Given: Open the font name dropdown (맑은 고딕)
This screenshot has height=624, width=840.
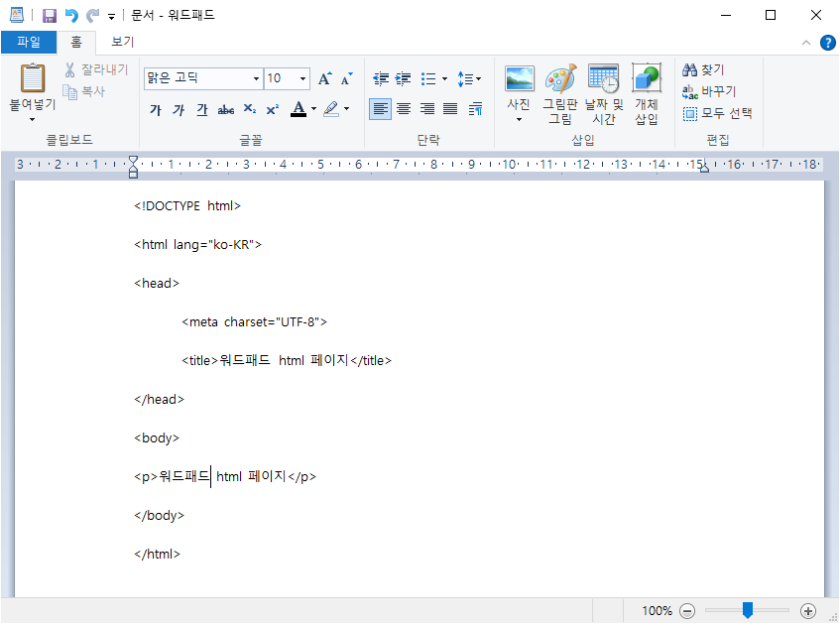Looking at the screenshot, I should [x=256, y=78].
